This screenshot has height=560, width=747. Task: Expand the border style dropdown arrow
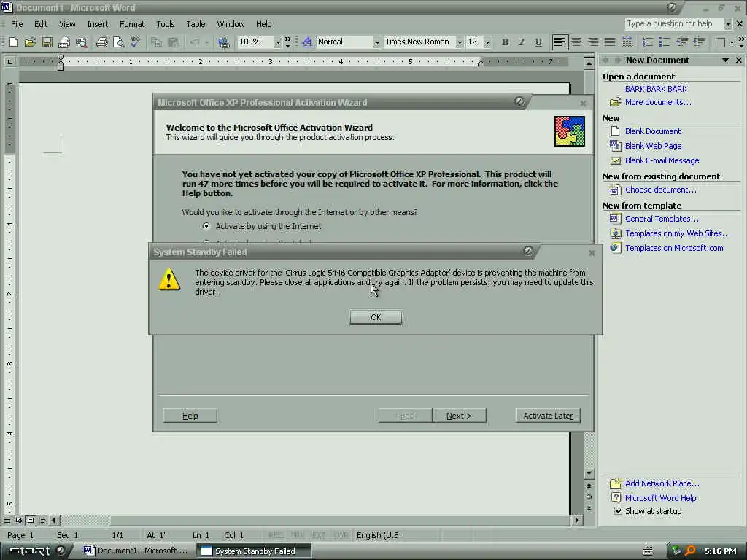point(731,42)
